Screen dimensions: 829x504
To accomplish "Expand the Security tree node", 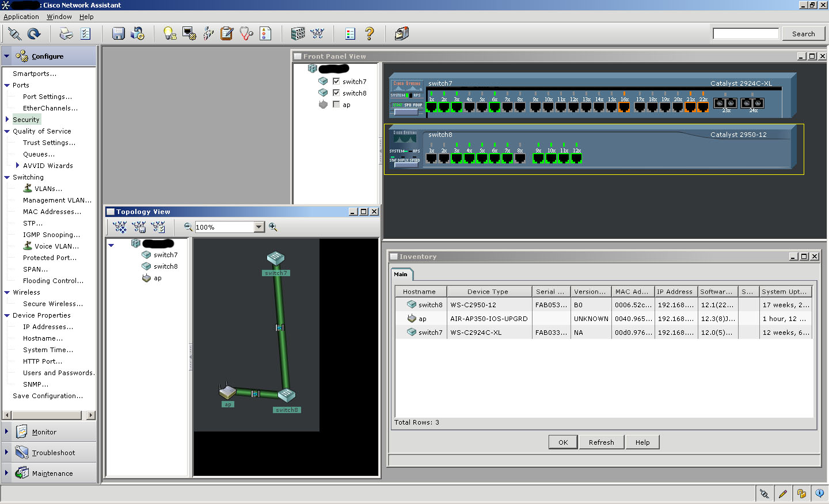I will (x=7, y=120).
